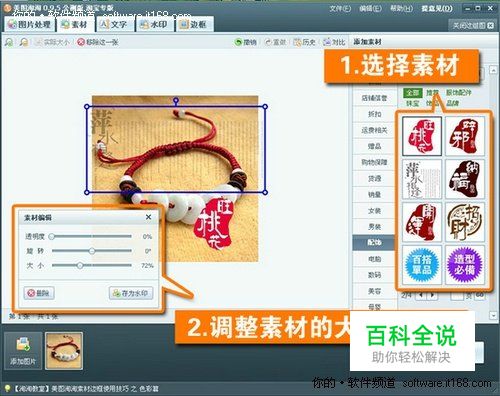Select the 纳福 dark red seal sticker
Image resolution: width=500 pixels, height=396 pixels.
coord(465,179)
